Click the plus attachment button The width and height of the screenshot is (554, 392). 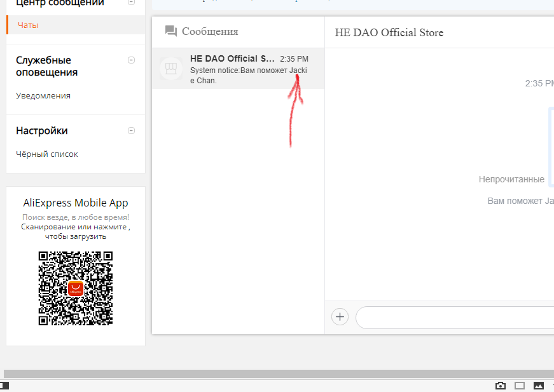coord(340,317)
